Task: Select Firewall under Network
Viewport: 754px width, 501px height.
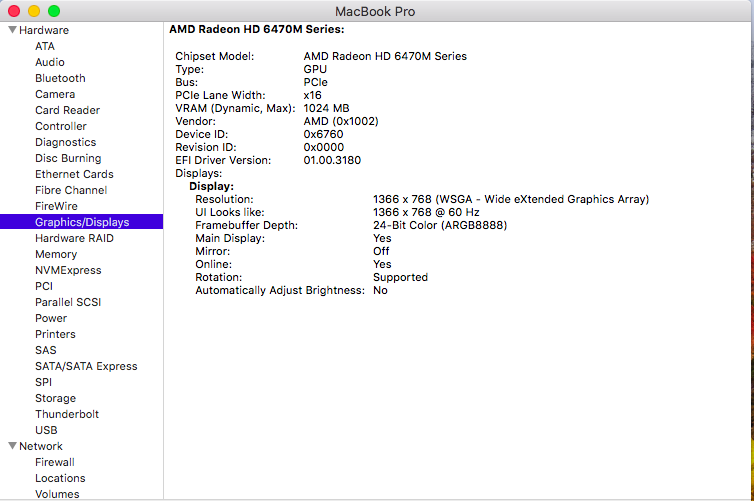Action: click(x=54, y=462)
